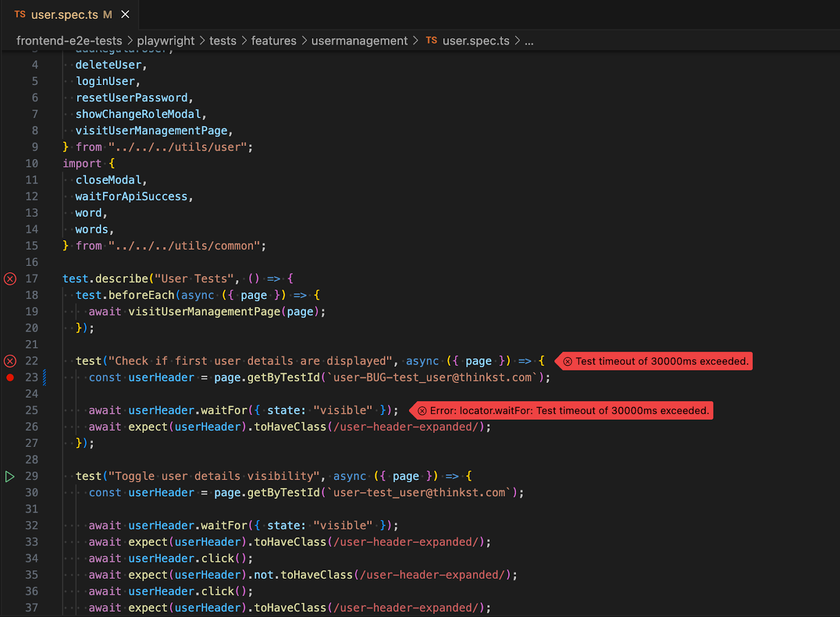Viewport: 840px width, 617px height.
Task: Click the failed test icon beside test.describe
Action: [x=10, y=279]
